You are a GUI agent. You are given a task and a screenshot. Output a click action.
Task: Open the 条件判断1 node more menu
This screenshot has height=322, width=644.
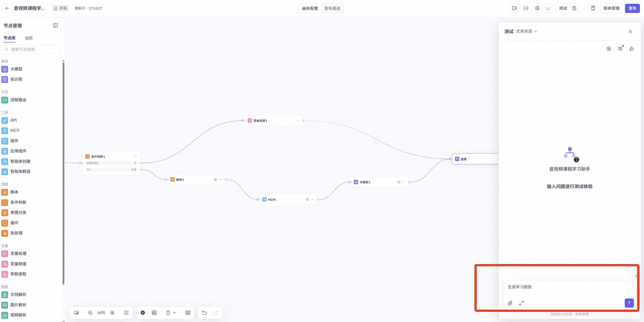tap(136, 156)
